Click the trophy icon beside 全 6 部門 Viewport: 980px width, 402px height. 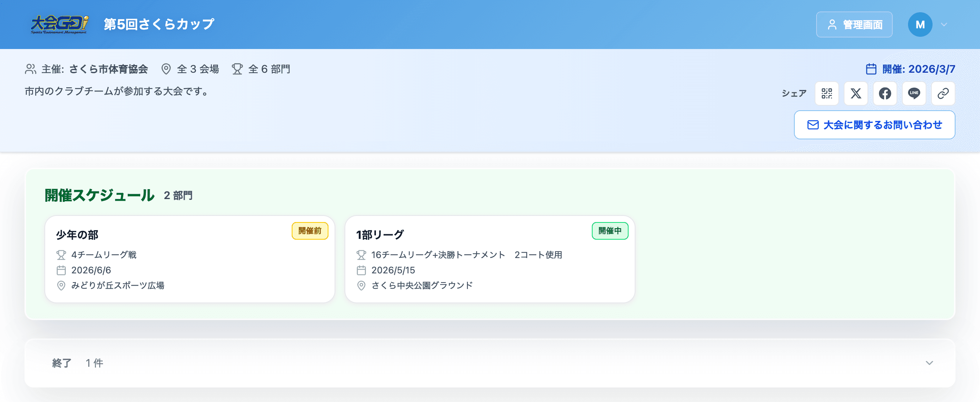(x=237, y=69)
